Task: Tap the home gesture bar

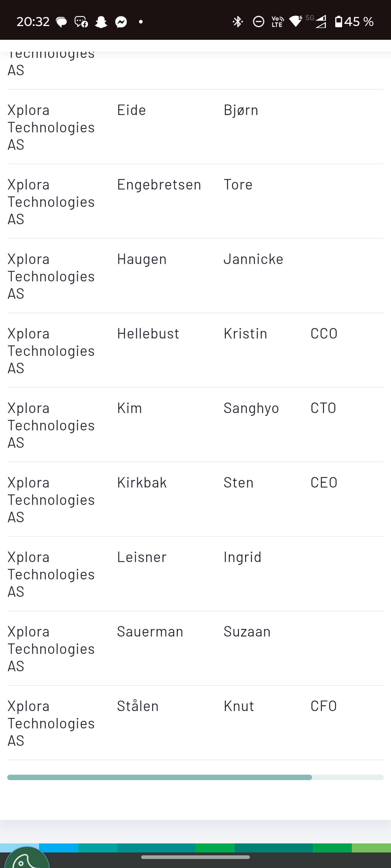Action: [x=195, y=857]
